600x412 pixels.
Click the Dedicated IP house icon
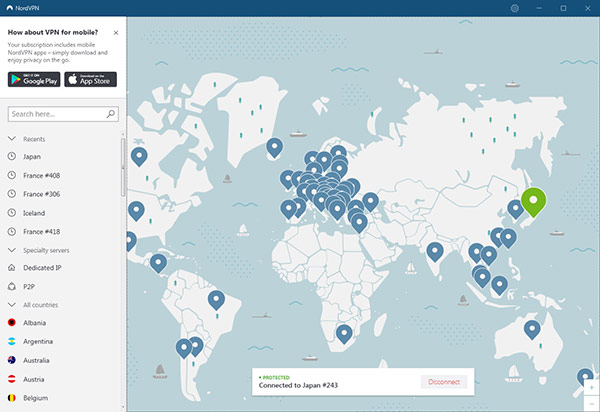[12, 267]
